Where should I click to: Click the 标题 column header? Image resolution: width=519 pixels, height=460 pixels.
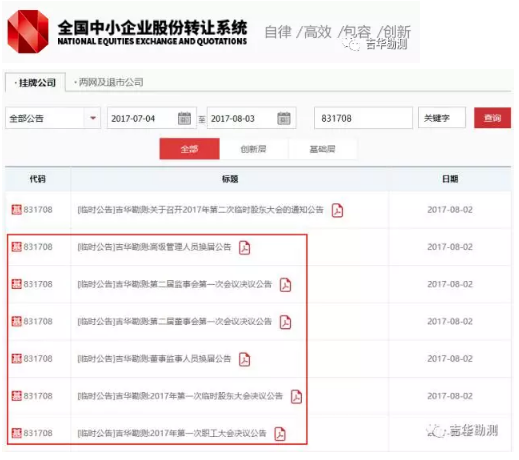pyautogui.click(x=230, y=179)
